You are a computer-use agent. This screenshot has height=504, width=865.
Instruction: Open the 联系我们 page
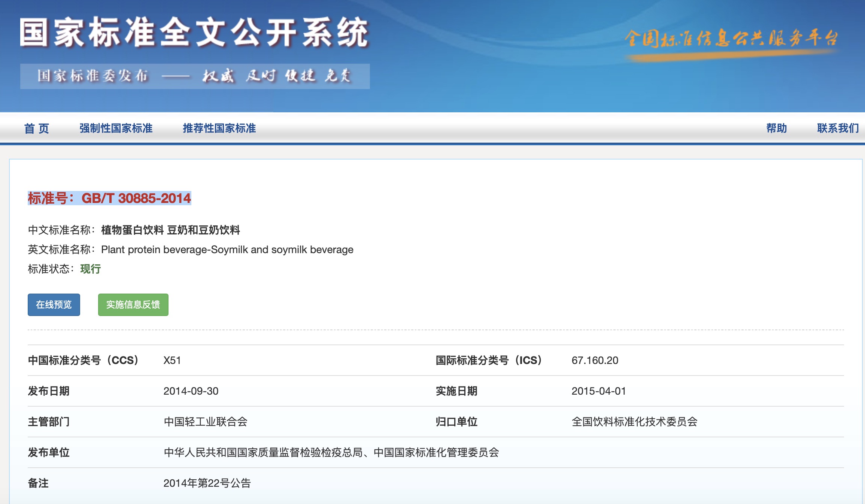click(836, 128)
